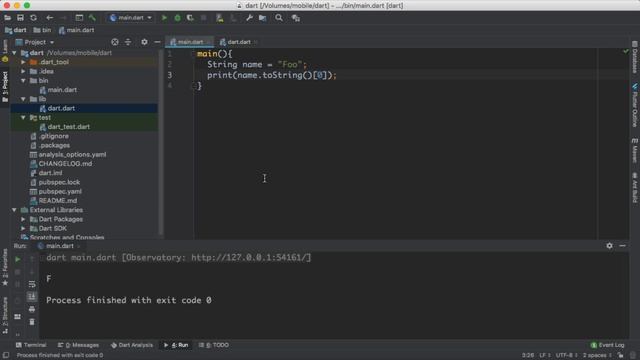Collapse the lib folder
The height and width of the screenshot is (360, 640).
(x=23, y=99)
